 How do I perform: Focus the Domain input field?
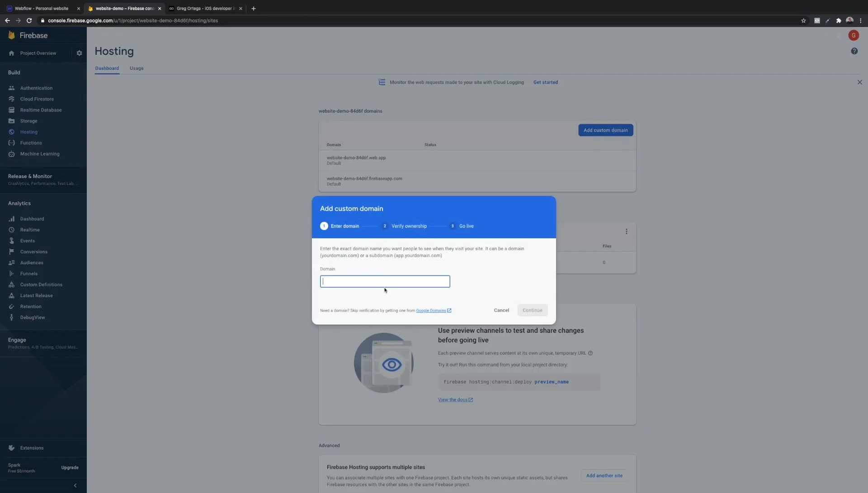point(385,281)
